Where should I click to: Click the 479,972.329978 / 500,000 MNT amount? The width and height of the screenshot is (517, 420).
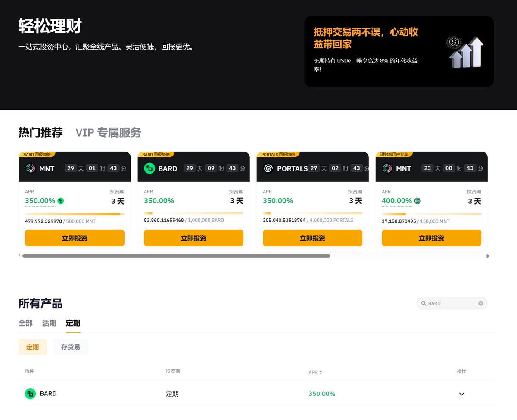[60, 221]
